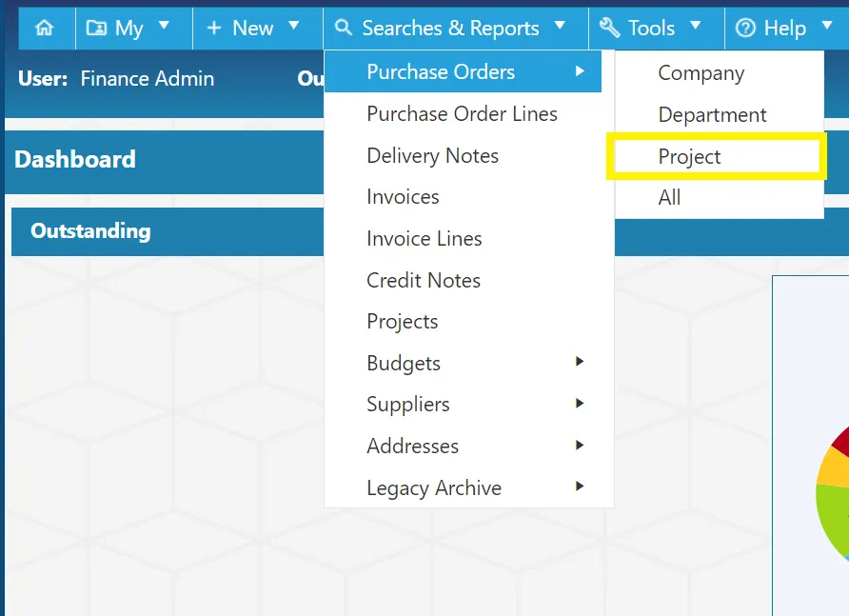Open the Tools dropdown arrow
This screenshot has height=616, width=849.
coord(696,26)
